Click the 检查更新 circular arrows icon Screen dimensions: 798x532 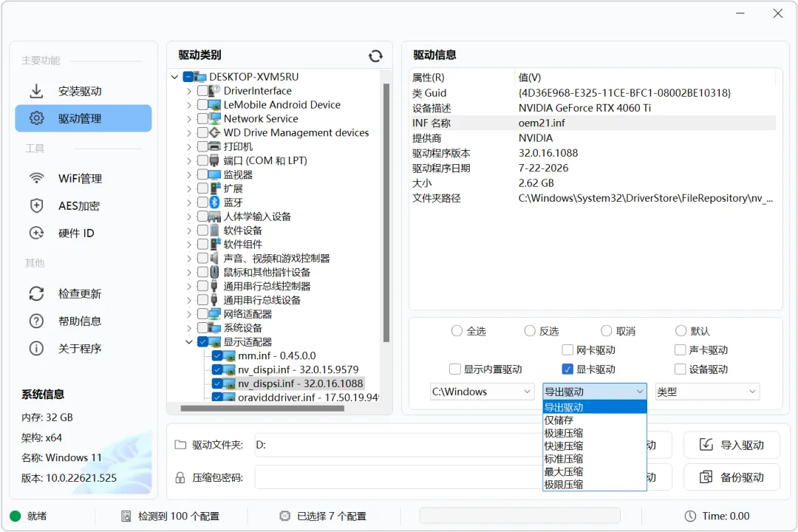[36, 294]
